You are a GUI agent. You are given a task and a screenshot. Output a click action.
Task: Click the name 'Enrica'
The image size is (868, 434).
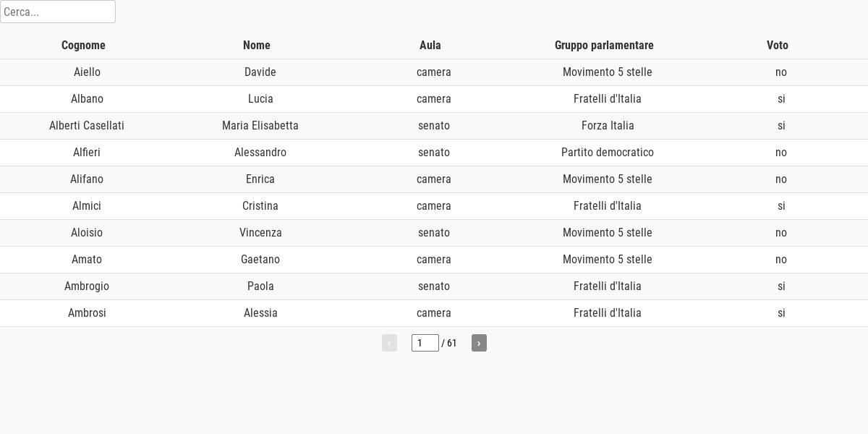(260, 179)
